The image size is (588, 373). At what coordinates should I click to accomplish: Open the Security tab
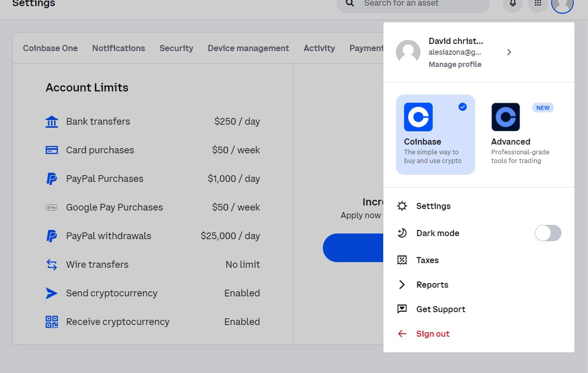176,48
